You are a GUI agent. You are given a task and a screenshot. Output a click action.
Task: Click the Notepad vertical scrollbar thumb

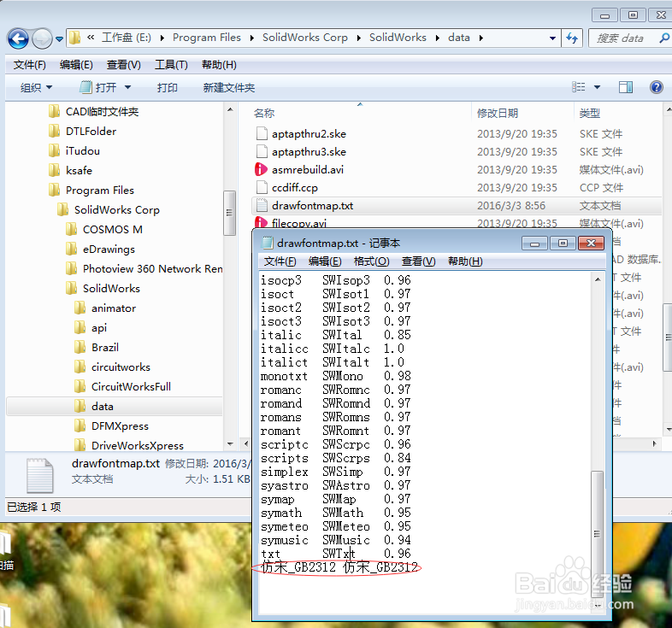[x=597, y=534]
